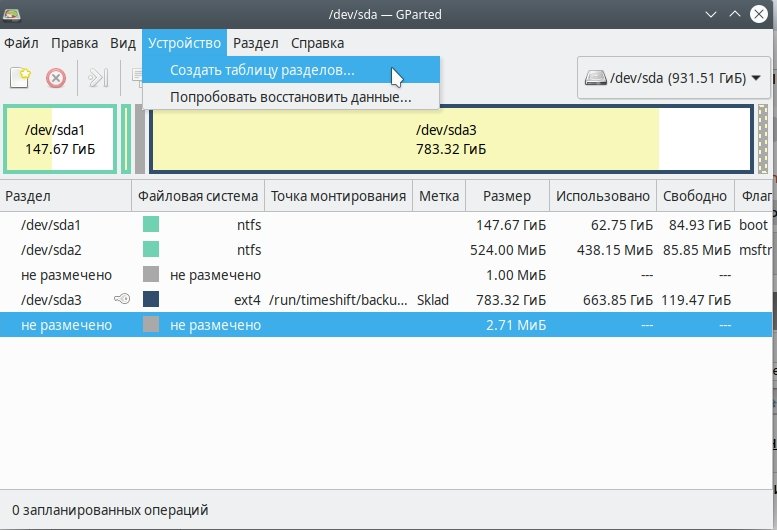The image size is (777, 530).
Task: Select /dev/sda3 block in the disk map
Action: (451, 139)
